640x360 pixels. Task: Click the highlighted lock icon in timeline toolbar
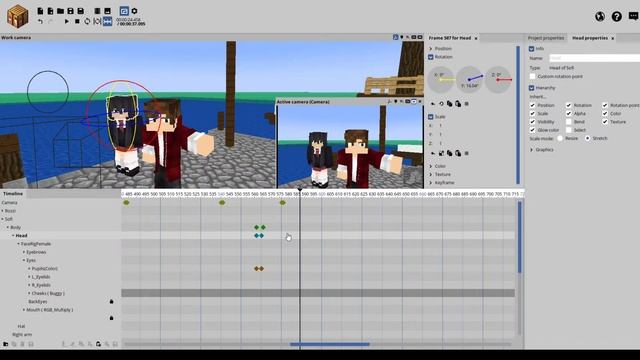click(98, 344)
